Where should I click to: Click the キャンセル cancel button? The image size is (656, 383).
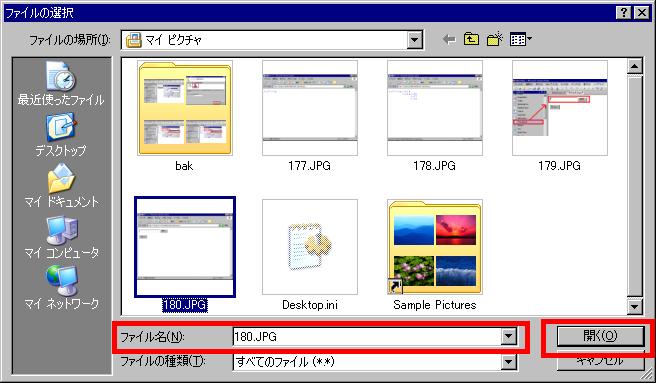[x=600, y=361]
